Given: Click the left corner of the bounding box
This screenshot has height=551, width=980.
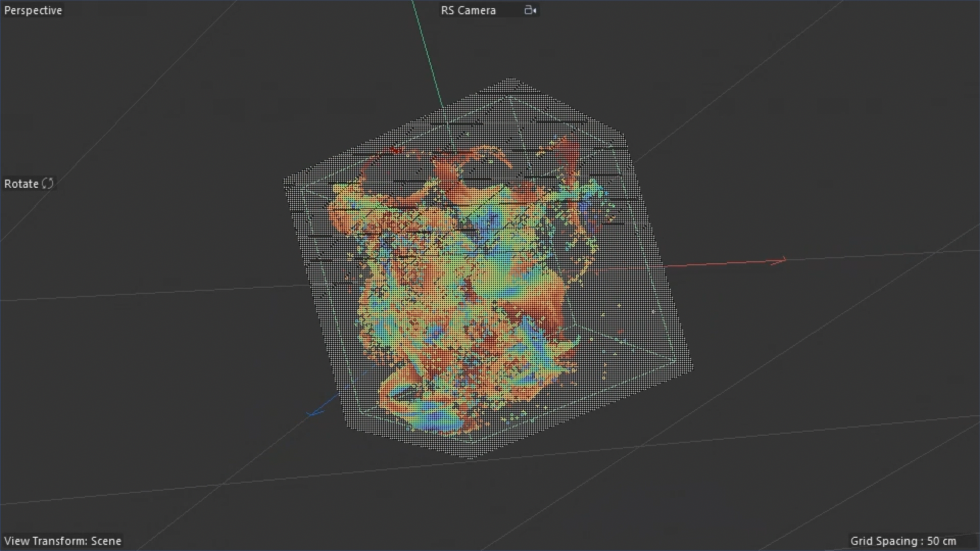Looking at the screenshot, I should [286, 182].
